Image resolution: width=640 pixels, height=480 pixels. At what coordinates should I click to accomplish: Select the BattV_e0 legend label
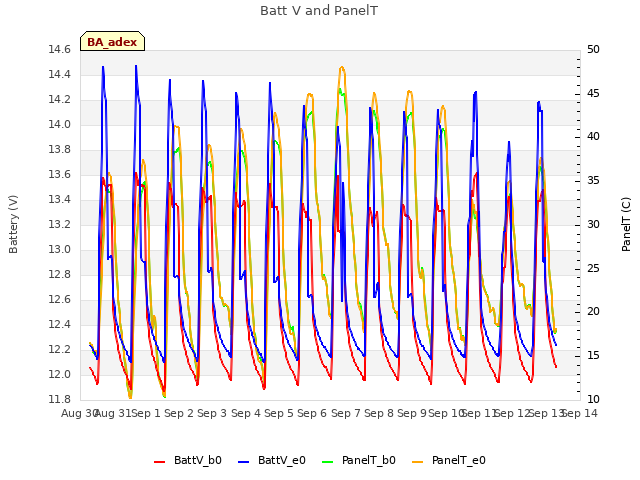click(282, 460)
